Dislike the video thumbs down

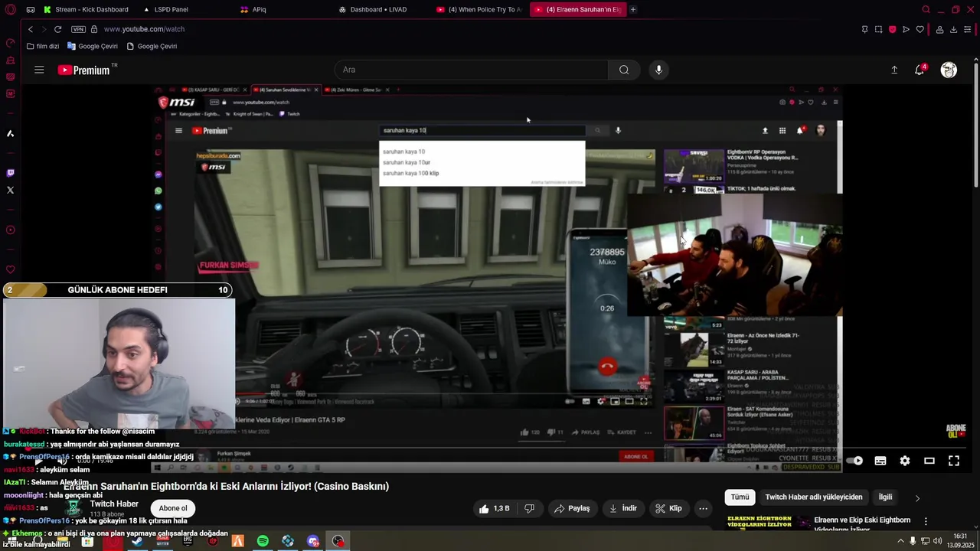point(529,508)
